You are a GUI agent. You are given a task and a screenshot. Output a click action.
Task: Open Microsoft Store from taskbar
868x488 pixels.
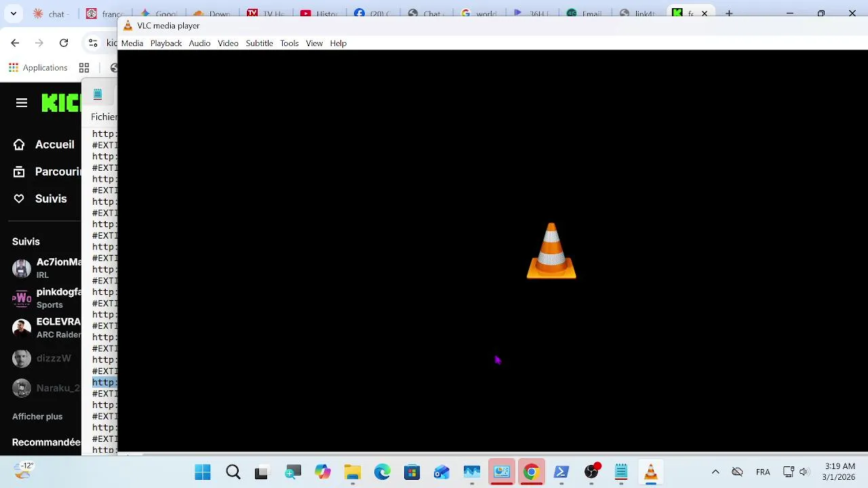tap(412, 472)
